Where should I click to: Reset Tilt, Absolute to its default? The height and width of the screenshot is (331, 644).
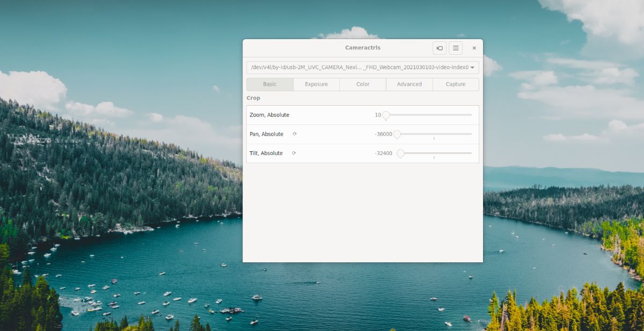(294, 153)
